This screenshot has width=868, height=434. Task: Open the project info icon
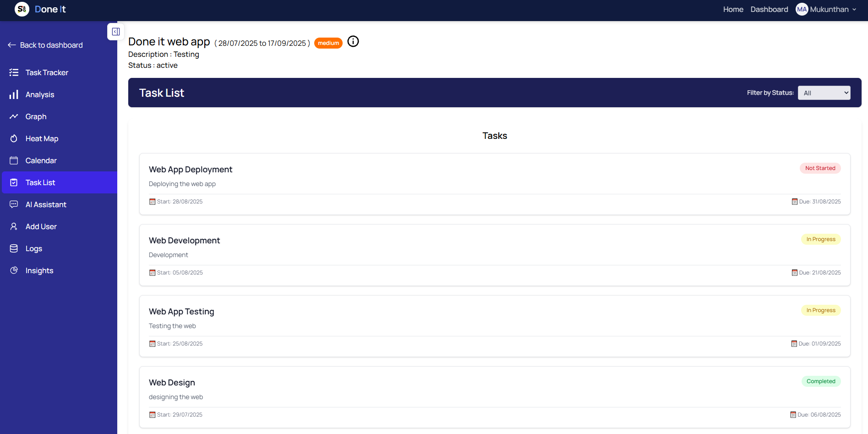(x=353, y=41)
